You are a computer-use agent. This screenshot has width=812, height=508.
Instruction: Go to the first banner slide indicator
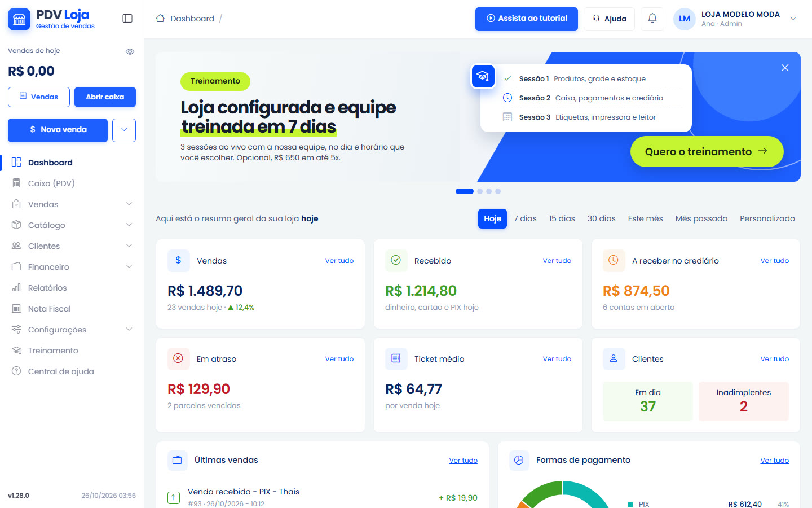pyautogui.click(x=465, y=191)
